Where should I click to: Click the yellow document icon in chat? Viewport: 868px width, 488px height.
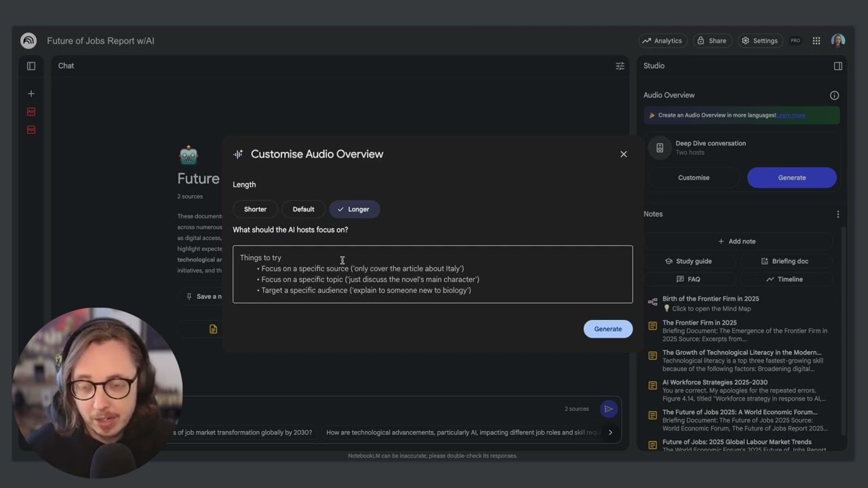point(213,329)
